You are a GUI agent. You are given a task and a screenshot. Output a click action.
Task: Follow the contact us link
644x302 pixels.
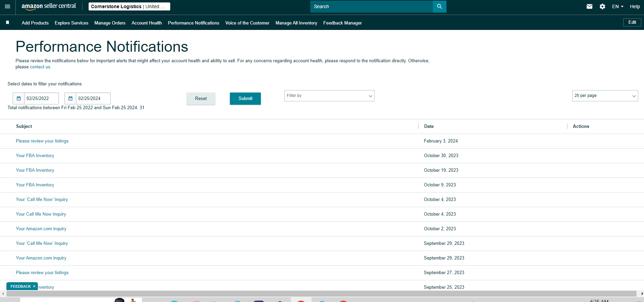click(40, 67)
